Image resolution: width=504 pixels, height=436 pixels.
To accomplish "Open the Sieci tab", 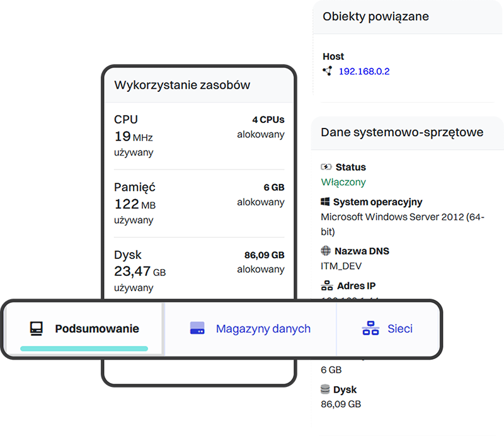I will [x=399, y=329].
